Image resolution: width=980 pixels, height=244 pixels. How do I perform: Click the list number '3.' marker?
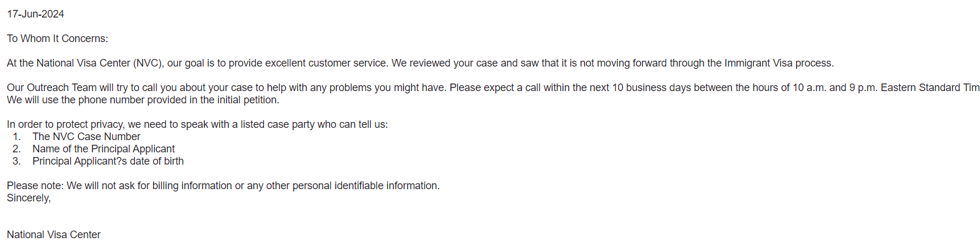(16, 161)
